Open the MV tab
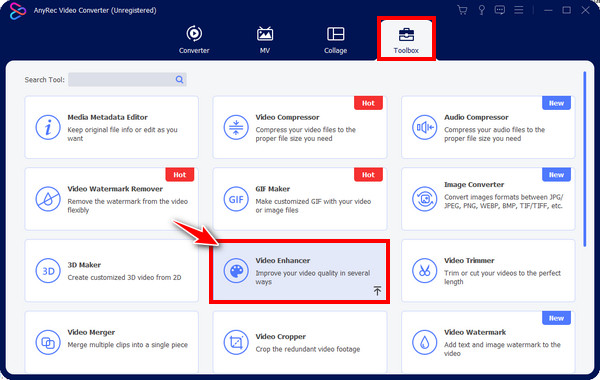The width and height of the screenshot is (600, 380). click(265, 40)
